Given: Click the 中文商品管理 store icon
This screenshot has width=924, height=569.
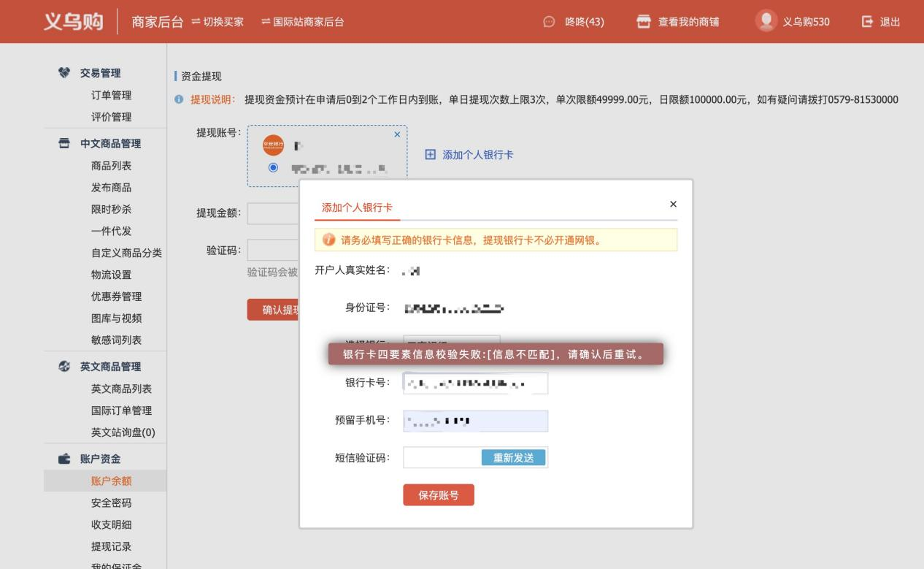Looking at the screenshot, I should [x=63, y=144].
